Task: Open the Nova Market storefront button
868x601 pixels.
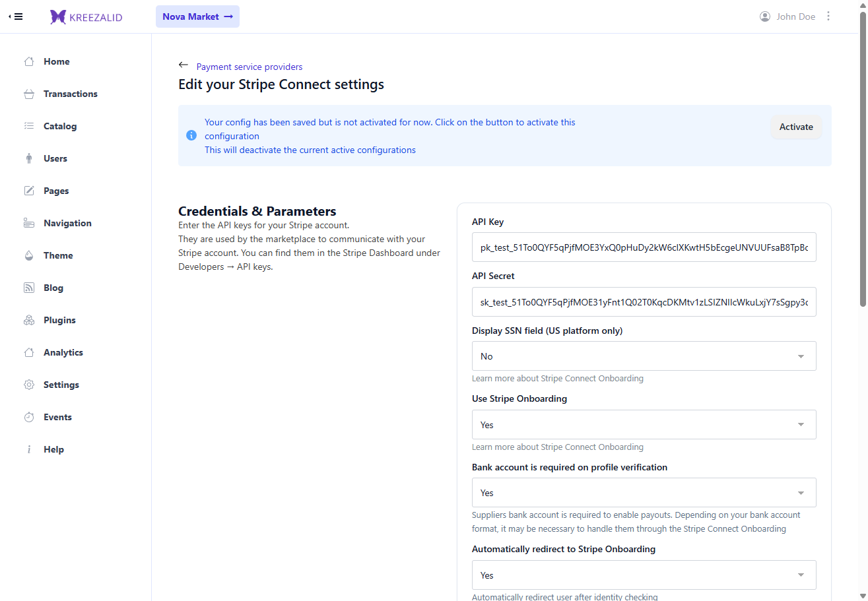Action: pyautogui.click(x=197, y=16)
